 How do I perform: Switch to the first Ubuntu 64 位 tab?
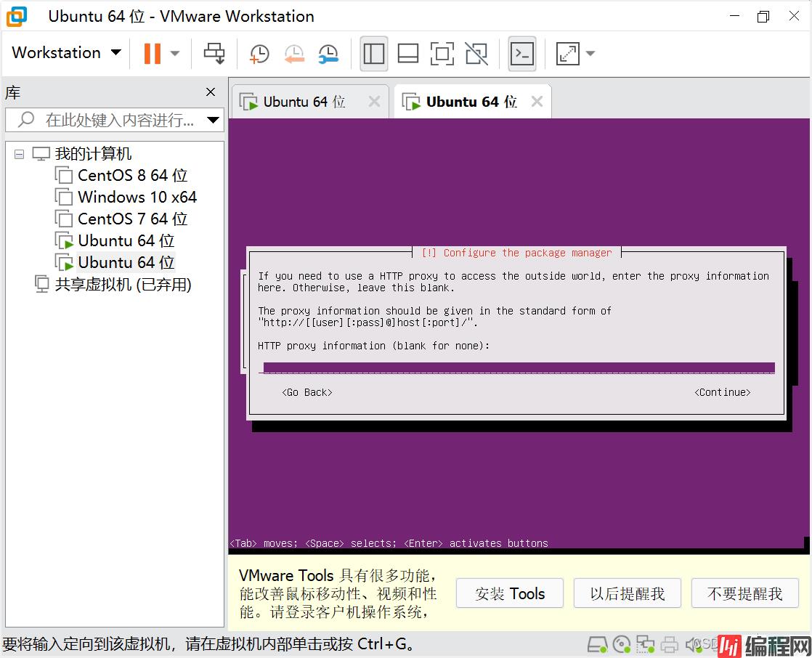pyautogui.click(x=304, y=102)
